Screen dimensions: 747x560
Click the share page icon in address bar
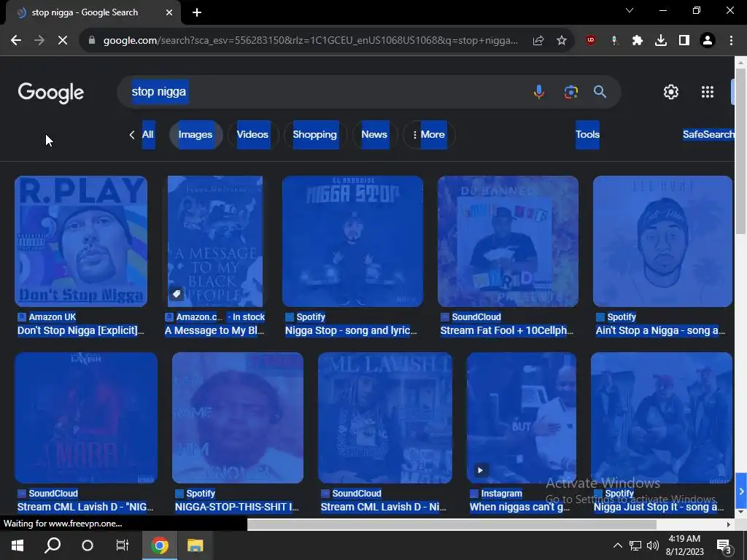(x=538, y=41)
